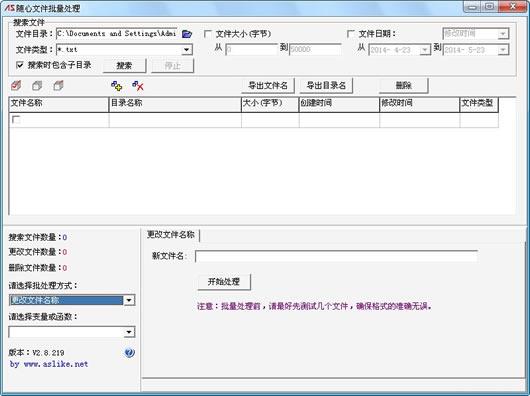Sort by the 目录名称 column header
The width and height of the screenshot is (530, 396).
(175, 104)
